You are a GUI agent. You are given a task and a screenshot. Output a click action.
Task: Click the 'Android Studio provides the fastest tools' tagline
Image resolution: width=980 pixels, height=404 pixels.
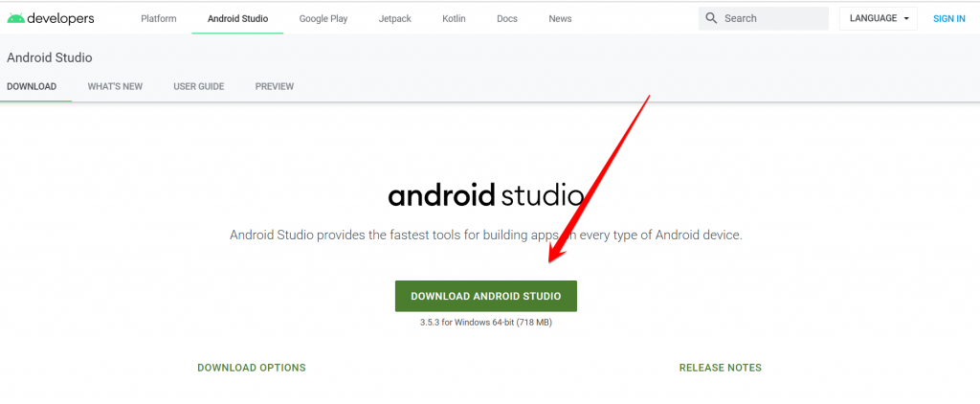[x=485, y=236]
